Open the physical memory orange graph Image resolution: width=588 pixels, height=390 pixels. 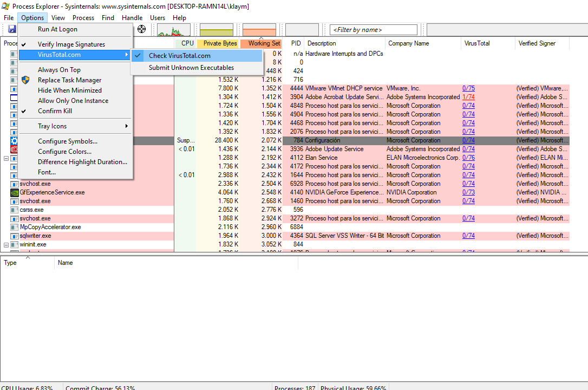[x=259, y=30]
